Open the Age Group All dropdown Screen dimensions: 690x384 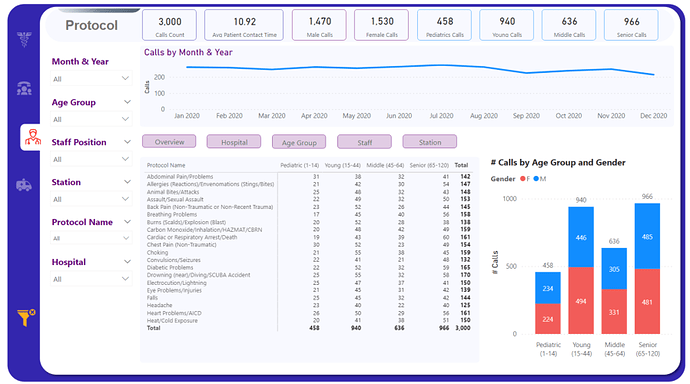click(x=91, y=119)
